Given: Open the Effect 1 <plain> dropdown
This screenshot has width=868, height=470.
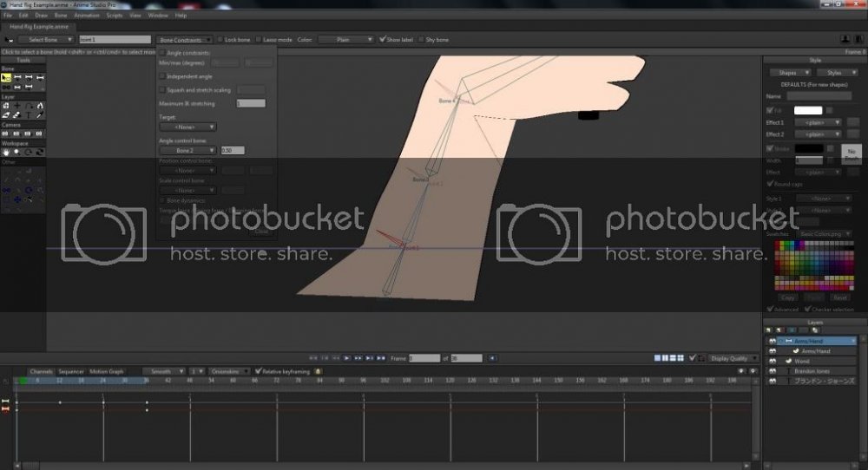Looking at the screenshot, I should pyautogui.click(x=819, y=122).
